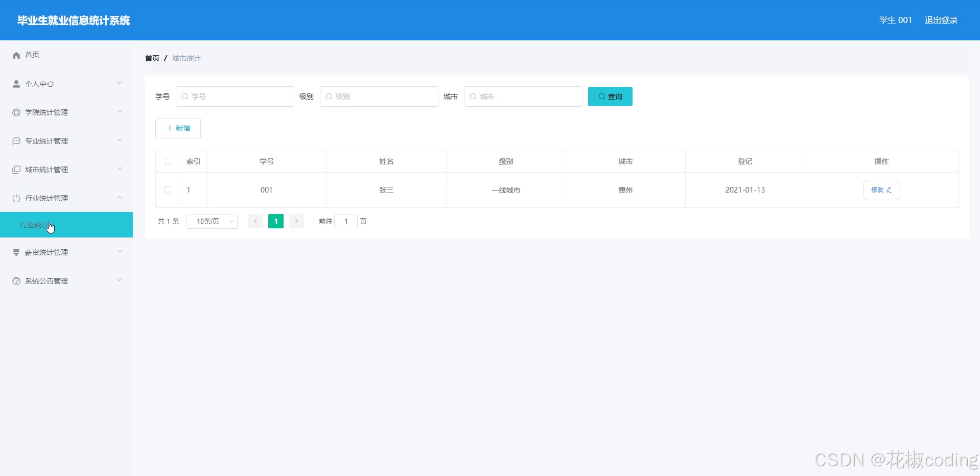
Task: Click the search icon in 学号 field
Action: pos(185,97)
